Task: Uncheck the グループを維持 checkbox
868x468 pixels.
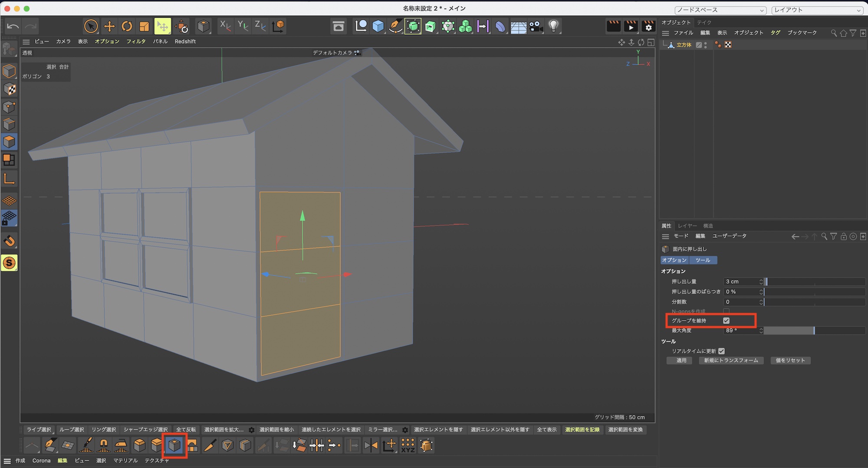Action: point(726,321)
